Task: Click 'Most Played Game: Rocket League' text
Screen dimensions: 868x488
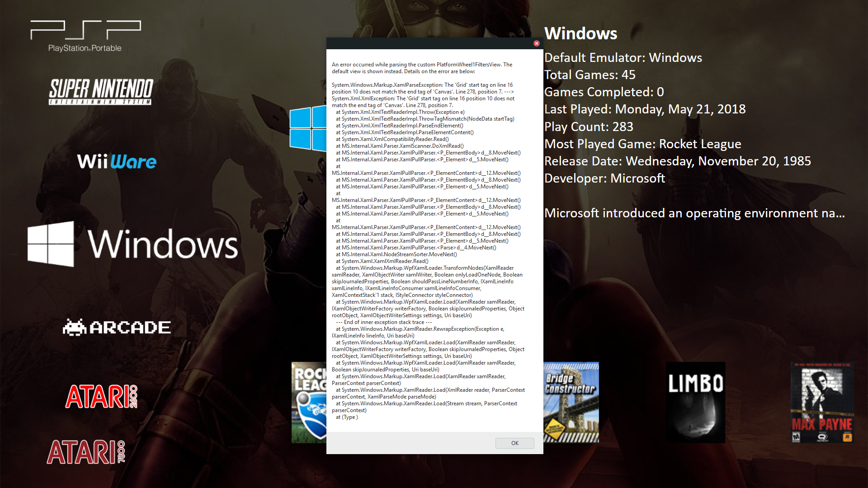Action: point(642,144)
